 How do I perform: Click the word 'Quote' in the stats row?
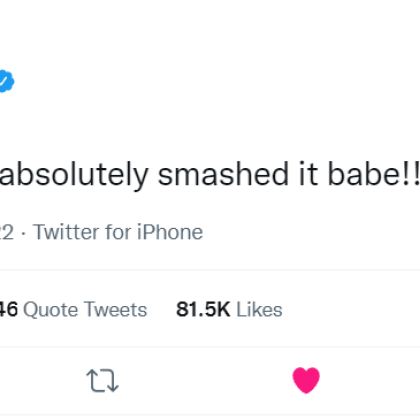click(50, 310)
